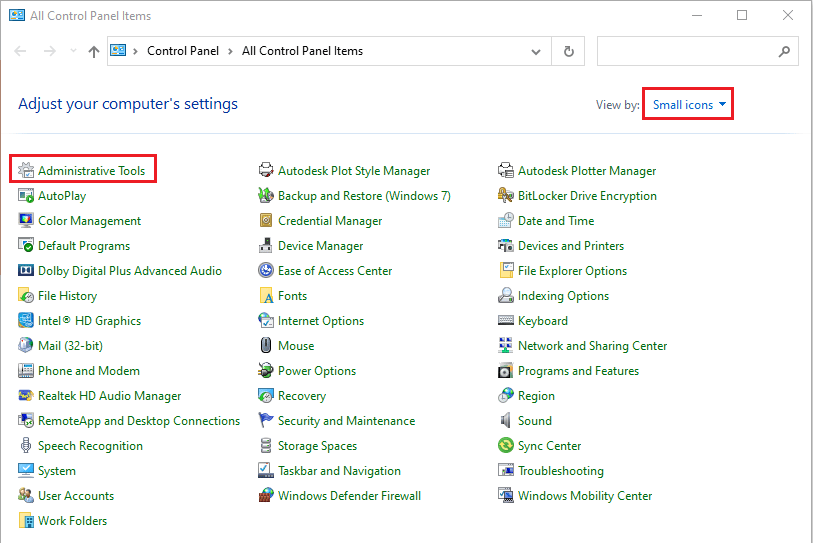Expand the address bar history dropdown
Screen dimensions: 813x543
(536, 51)
